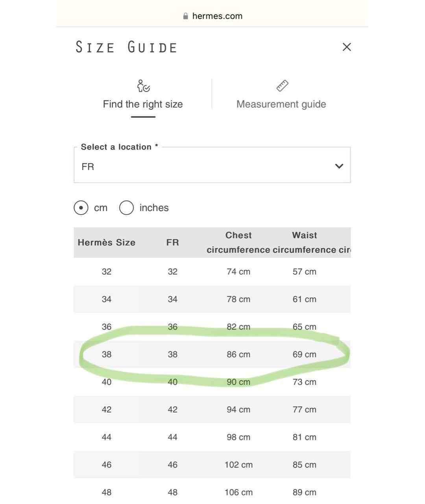
Task: Select the size 38 table row
Action: pos(212,354)
